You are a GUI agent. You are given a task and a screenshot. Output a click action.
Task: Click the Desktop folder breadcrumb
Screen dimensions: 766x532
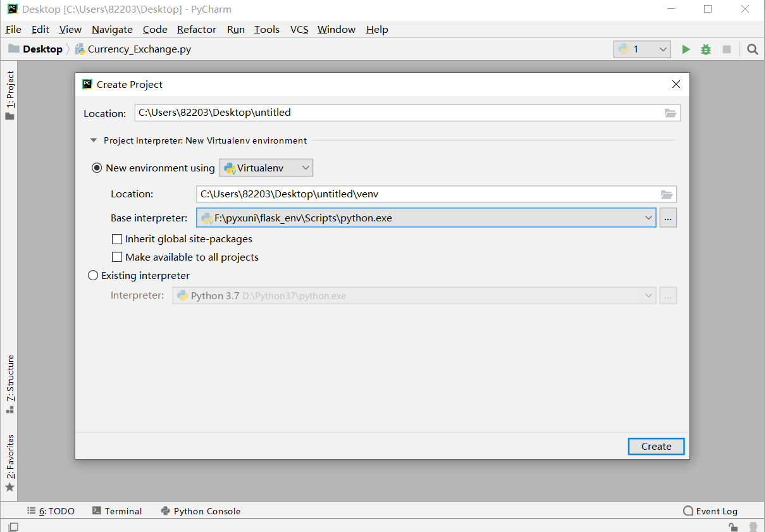click(x=35, y=49)
